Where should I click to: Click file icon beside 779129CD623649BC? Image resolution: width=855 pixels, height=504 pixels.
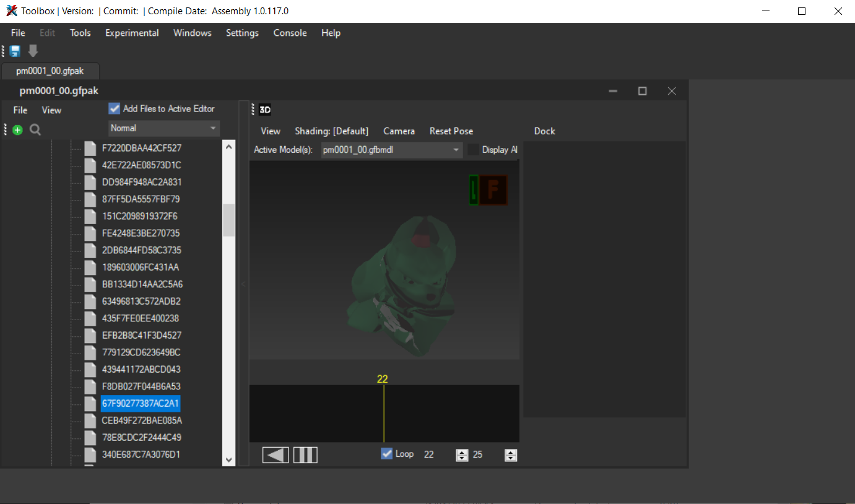click(x=90, y=352)
